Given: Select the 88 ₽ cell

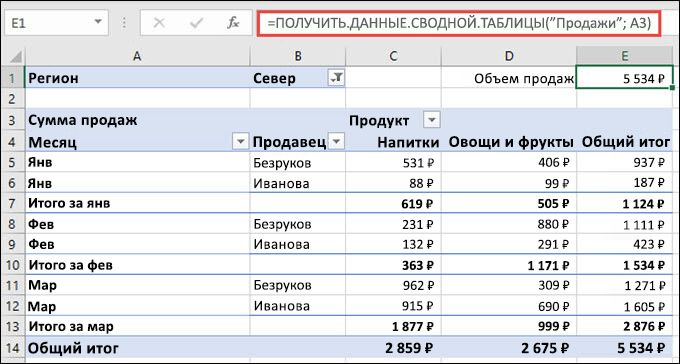Looking at the screenshot, I should [x=393, y=183].
